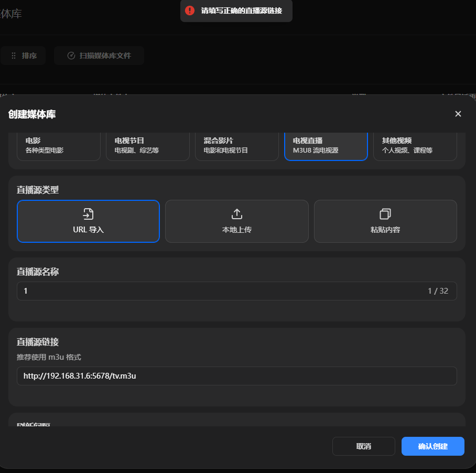Click the 请填写正确的直播源链接 error message

[242, 10]
